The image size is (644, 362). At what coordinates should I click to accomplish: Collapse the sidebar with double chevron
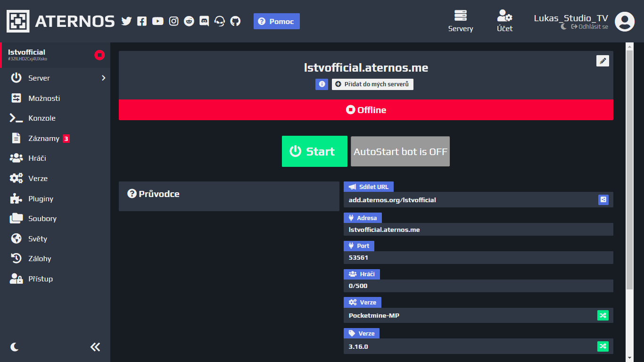tap(95, 347)
